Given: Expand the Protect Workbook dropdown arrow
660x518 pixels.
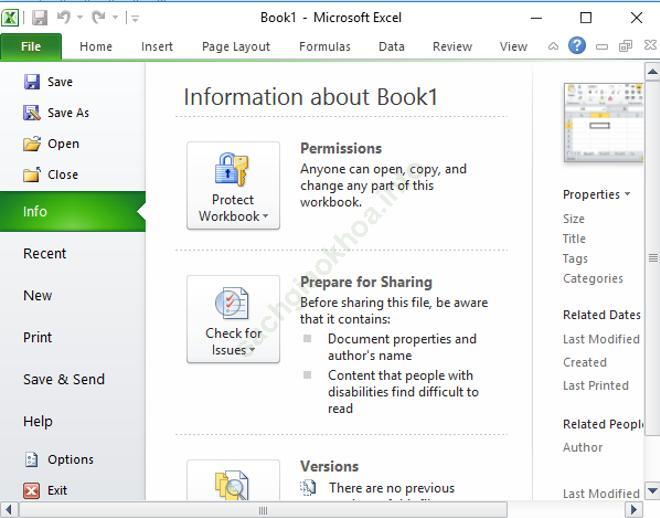Looking at the screenshot, I should pyautogui.click(x=265, y=216).
